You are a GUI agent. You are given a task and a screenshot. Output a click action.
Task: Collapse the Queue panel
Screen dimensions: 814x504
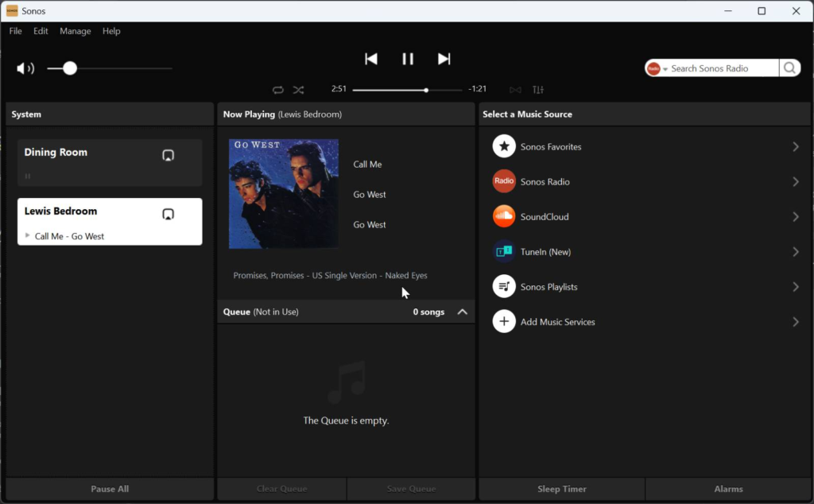[463, 312]
